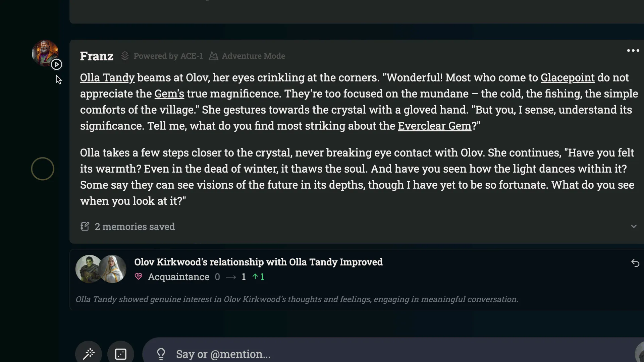The height and width of the screenshot is (362, 644).
Task: Click Franz's narrator avatar
Action: coord(44,52)
